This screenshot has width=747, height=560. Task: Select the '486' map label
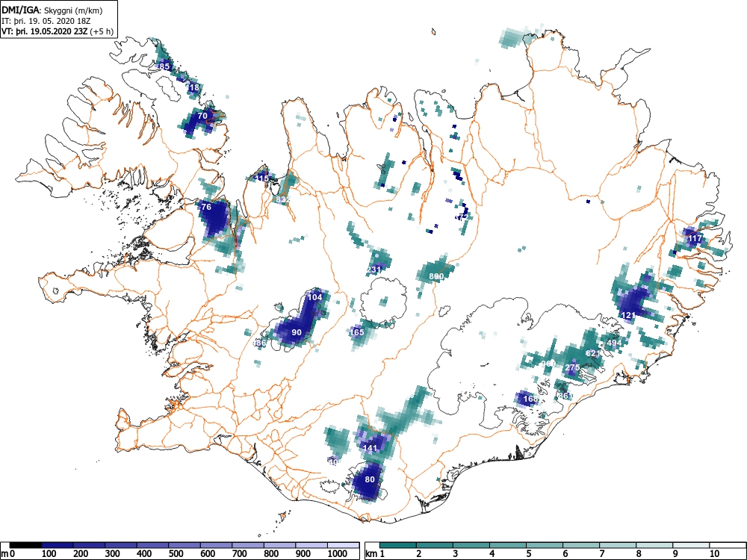coord(259,343)
